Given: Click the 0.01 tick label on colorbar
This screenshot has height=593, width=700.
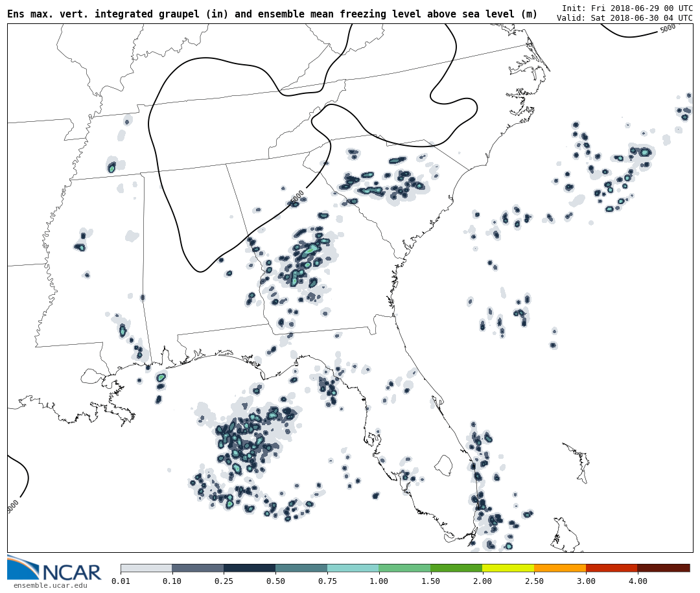Looking at the screenshot, I should [x=121, y=581].
